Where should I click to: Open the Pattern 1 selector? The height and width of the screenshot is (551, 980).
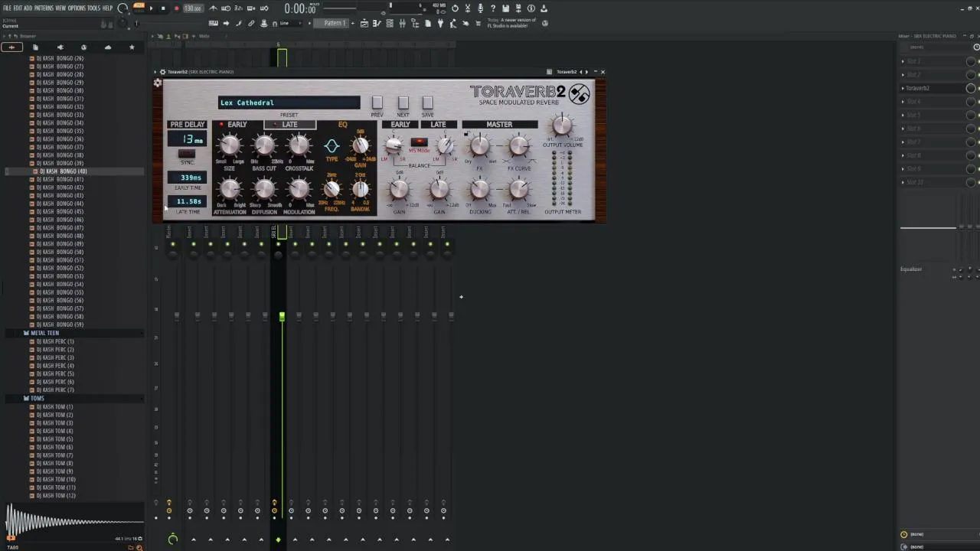(335, 23)
